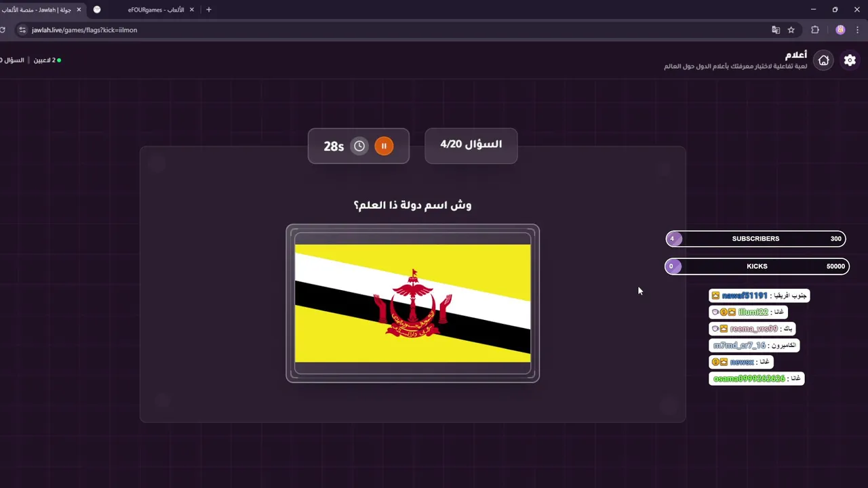Screen dimensions: 868x488
Task: Click the question text above the flag
Action: tap(412, 205)
